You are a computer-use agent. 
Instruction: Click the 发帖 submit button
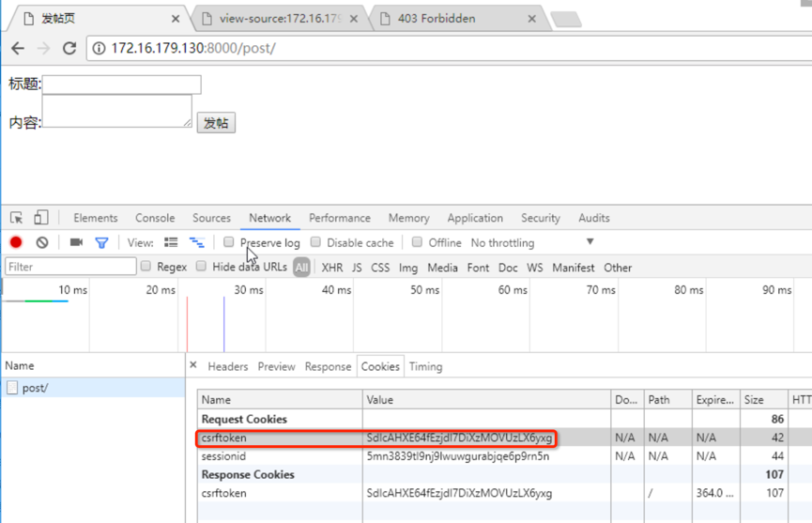(216, 123)
